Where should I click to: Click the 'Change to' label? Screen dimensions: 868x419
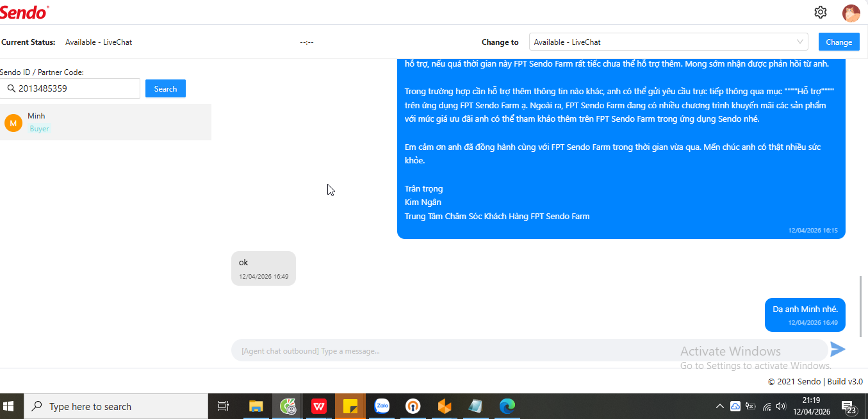coord(500,42)
